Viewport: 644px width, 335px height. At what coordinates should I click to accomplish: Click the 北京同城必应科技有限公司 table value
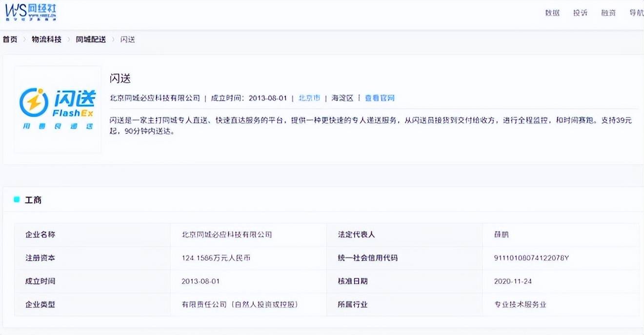point(227,235)
